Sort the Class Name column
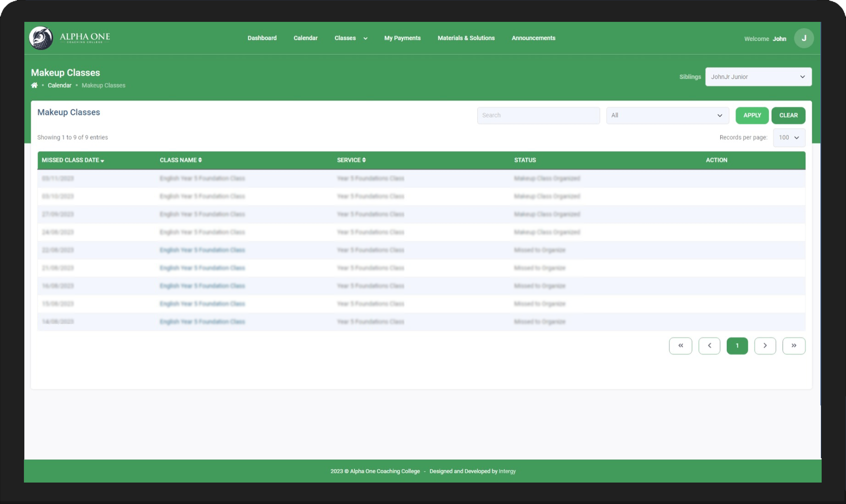 [x=181, y=160]
